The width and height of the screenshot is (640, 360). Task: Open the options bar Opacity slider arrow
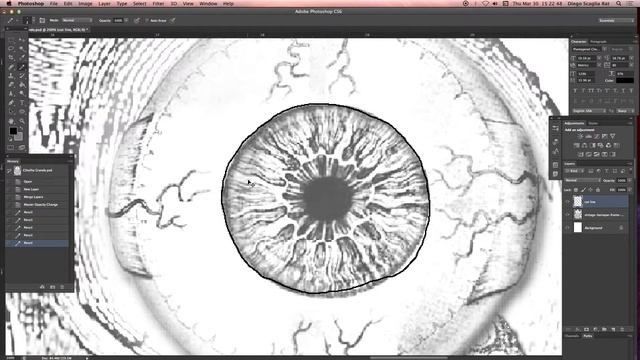point(126,20)
